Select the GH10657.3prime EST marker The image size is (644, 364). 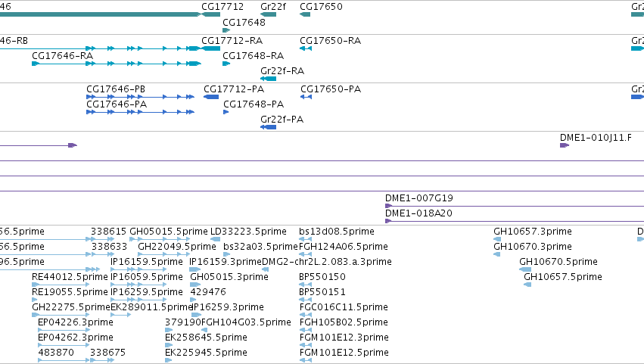(x=497, y=239)
